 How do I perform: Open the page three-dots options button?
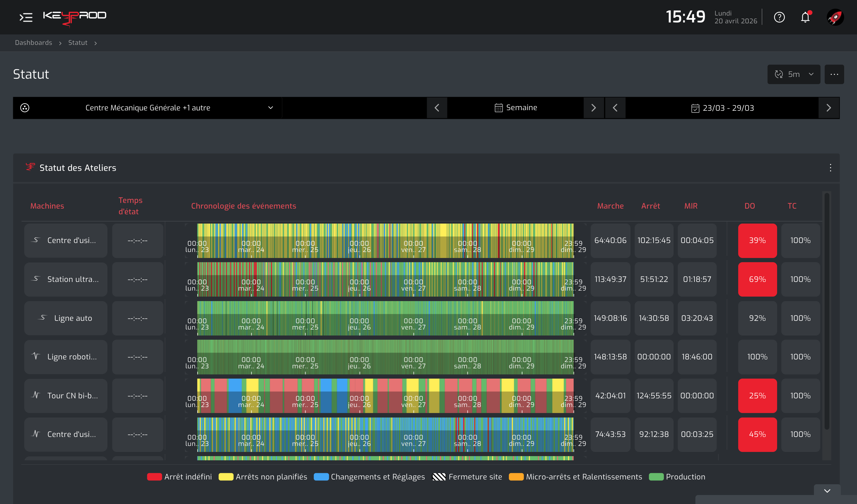[x=834, y=74]
